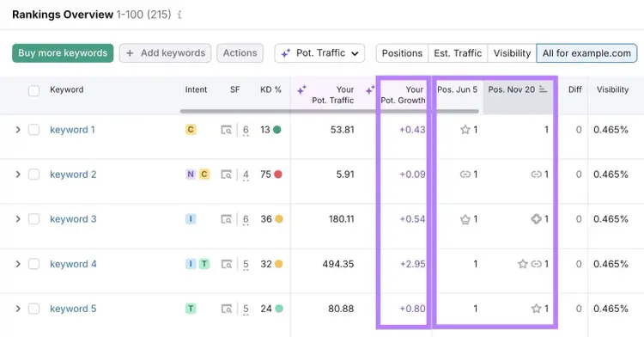This screenshot has width=644, height=337.
Task: Switch to the Visibility tab
Action: point(512,53)
